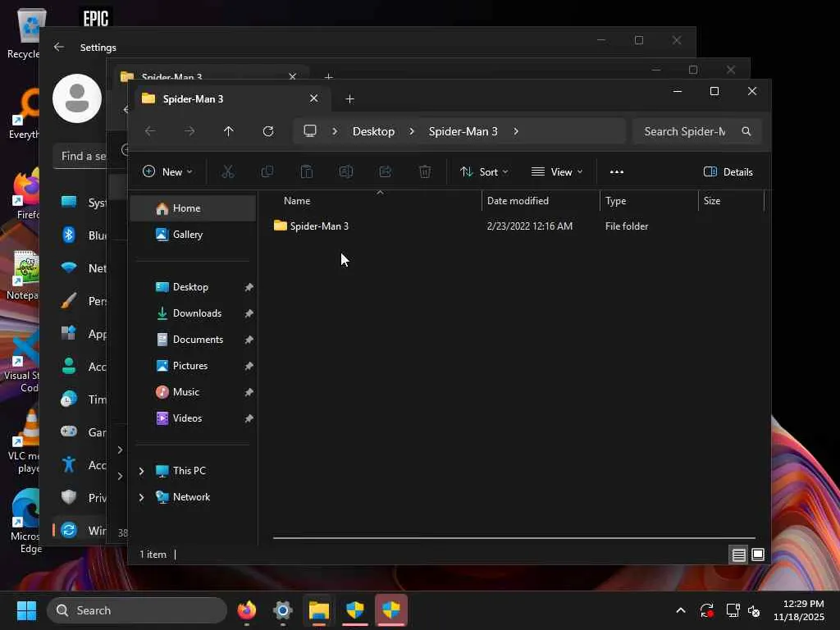The height and width of the screenshot is (630, 840).
Task: Click File Explorer icon on taskbar
Action: click(319, 610)
